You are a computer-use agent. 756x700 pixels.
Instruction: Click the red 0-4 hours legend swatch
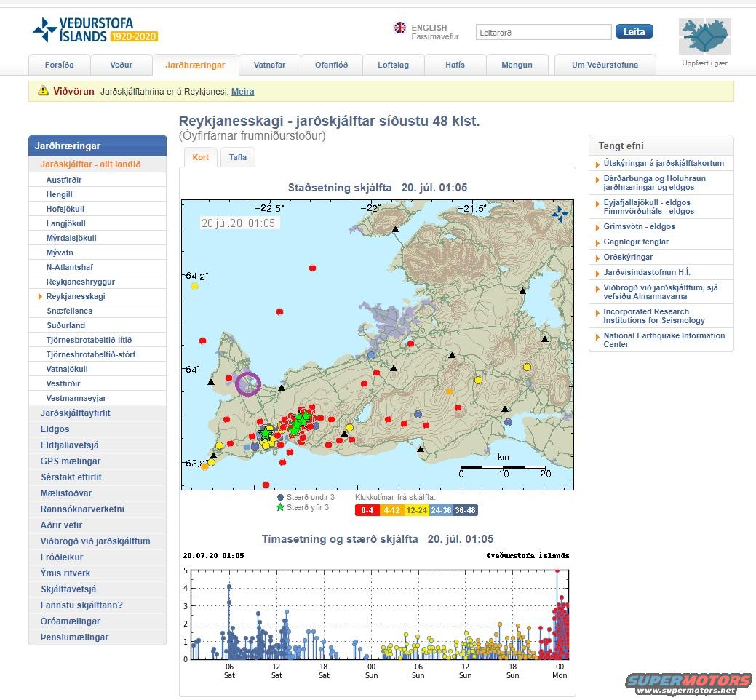tap(367, 510)
